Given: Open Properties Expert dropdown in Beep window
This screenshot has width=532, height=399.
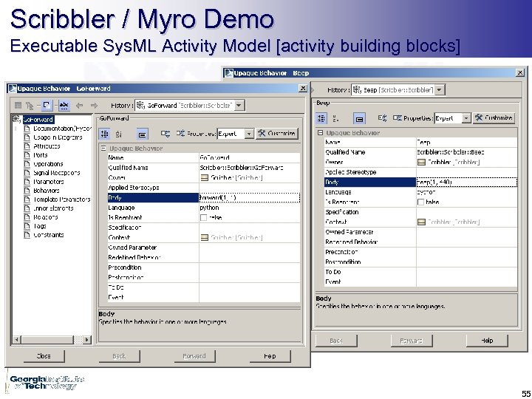Looking at the screenshot, I should click(x=466, y=118).
